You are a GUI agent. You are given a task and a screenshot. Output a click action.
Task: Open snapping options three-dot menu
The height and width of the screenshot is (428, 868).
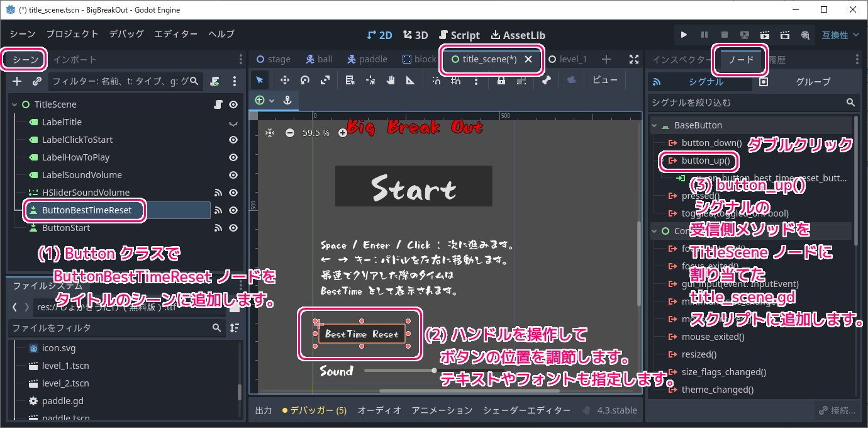click(476, 80)
